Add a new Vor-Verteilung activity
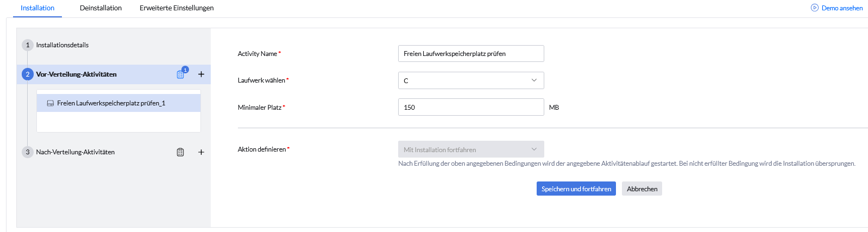The height and width of the screenshot is (232, 868). (x=201, y=74)
